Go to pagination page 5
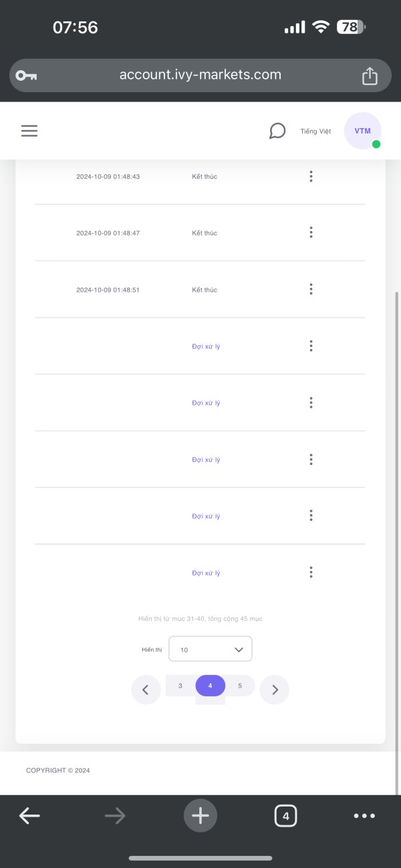401x868 pixels. coord(240,686)
